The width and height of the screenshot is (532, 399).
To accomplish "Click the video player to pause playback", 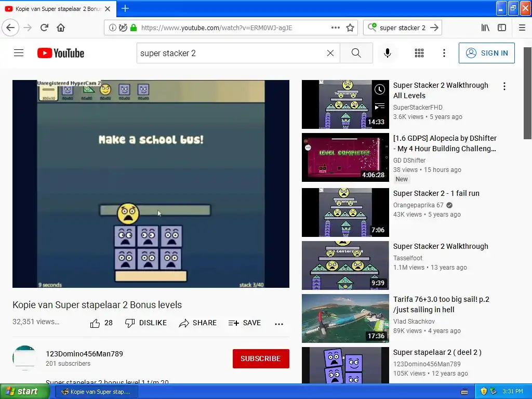I will point(151,184).
